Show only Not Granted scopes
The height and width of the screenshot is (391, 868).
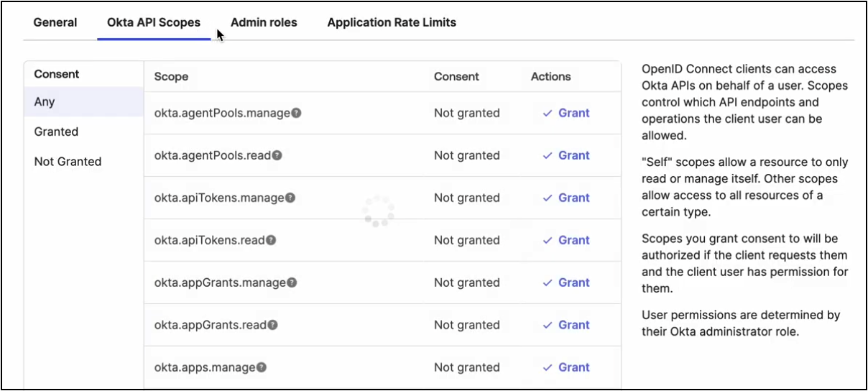[68, 162]
